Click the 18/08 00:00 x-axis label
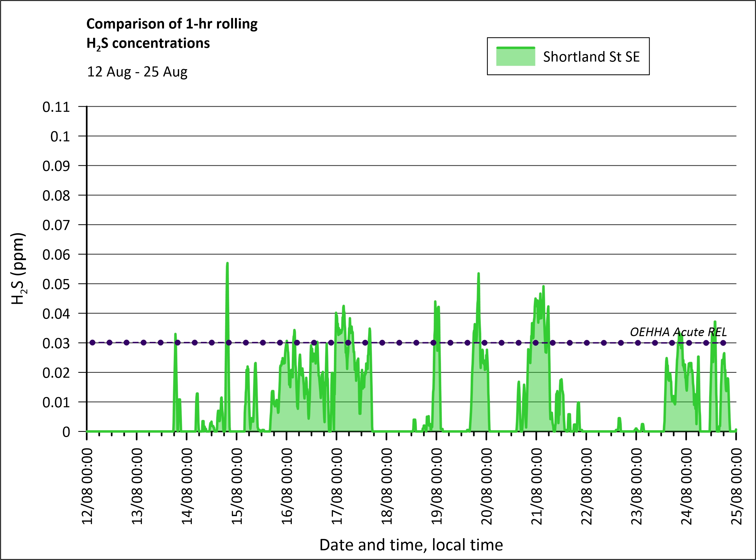Viewport: 756px width, 560px height. pos(387,486)
